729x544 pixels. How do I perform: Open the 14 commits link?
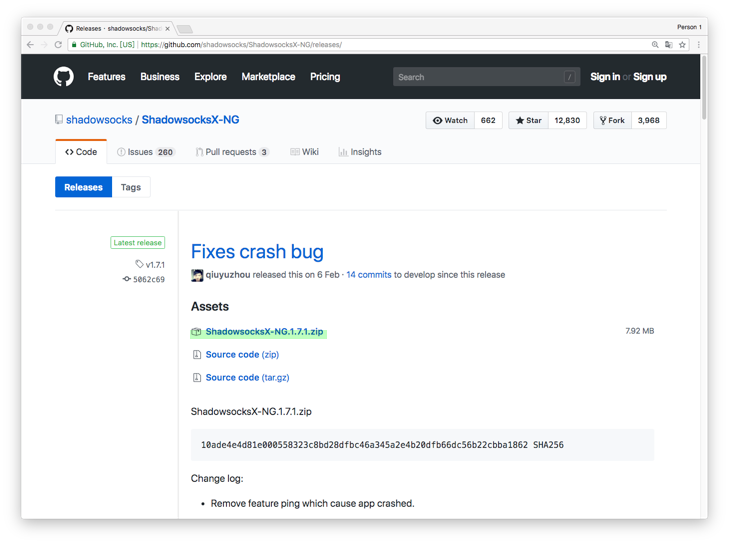[x=369, y=275]
